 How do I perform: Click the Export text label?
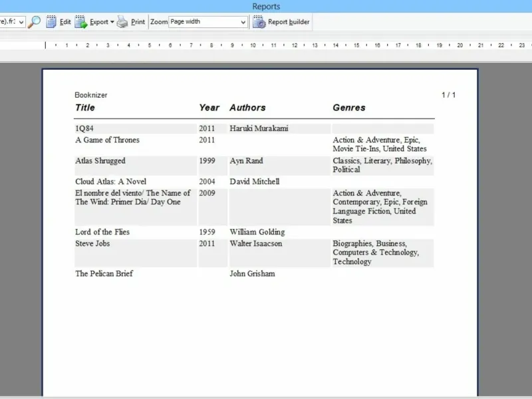99,22
